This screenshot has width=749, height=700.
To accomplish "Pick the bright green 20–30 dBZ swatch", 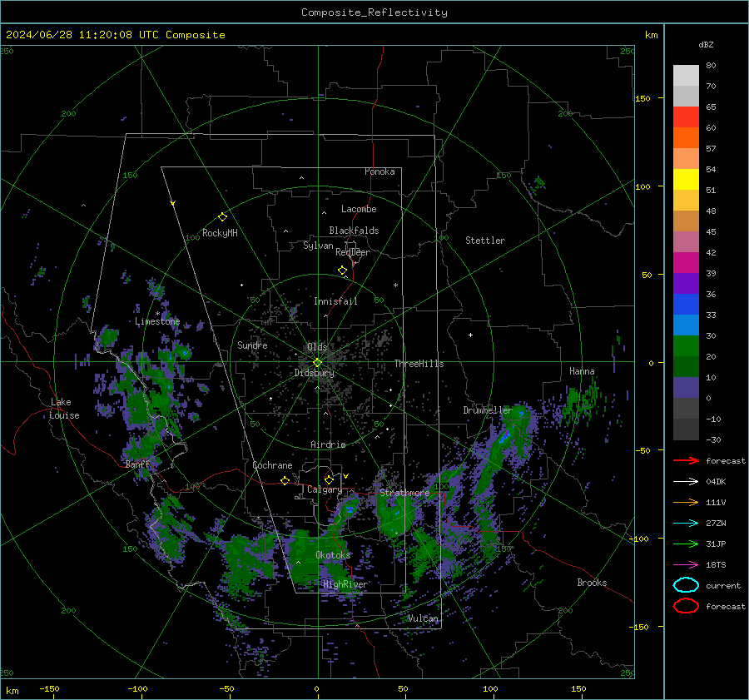I will click(x=686, y=346).
